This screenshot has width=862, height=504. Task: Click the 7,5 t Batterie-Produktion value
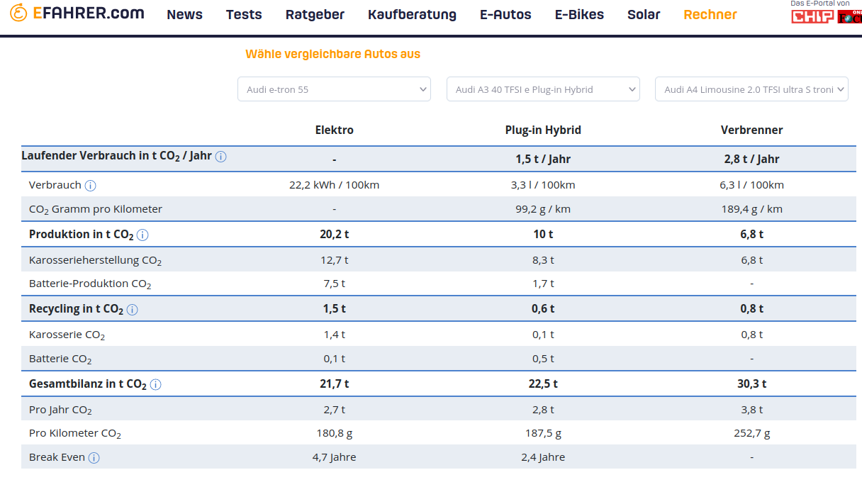(335, 284)
